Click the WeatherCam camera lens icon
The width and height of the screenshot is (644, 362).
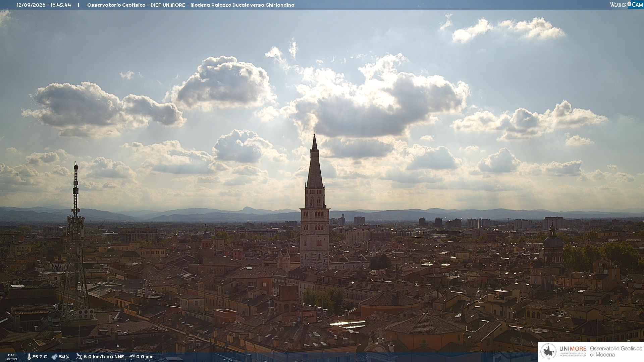coord(629,4)
